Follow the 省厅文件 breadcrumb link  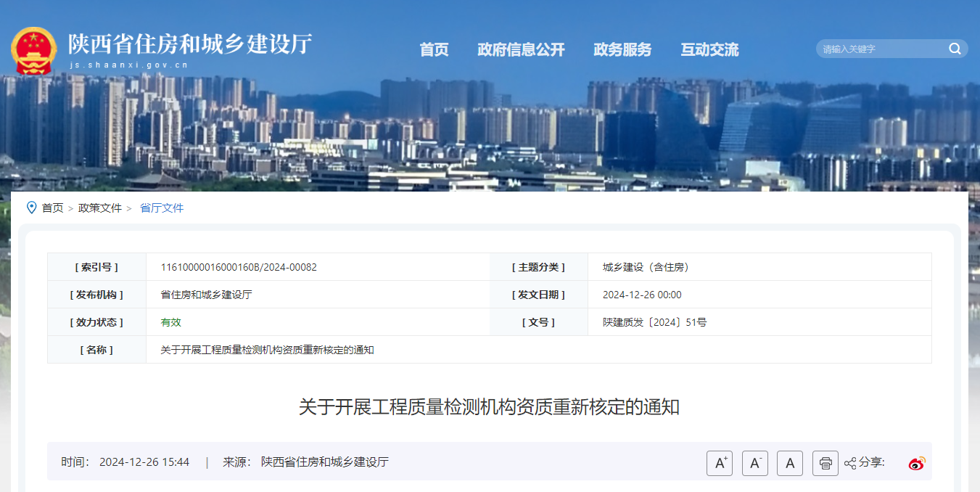(161, 208)
